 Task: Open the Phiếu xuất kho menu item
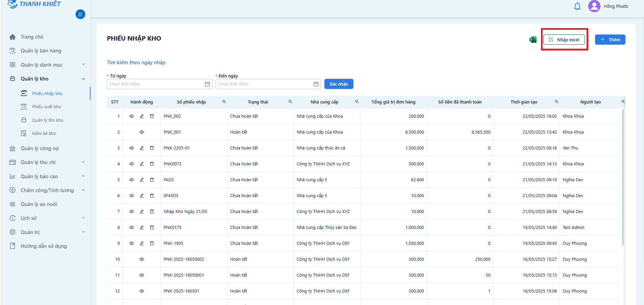click(x=47, y=107)
